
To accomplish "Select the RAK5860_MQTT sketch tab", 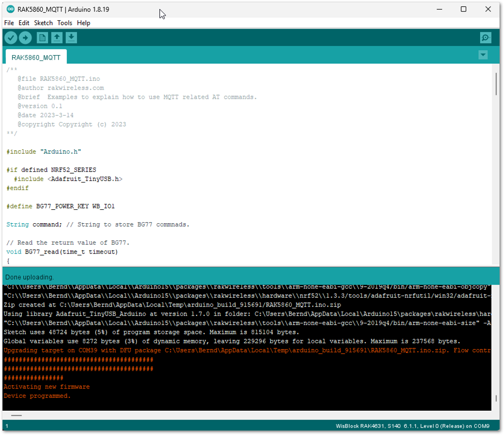I will (x=36, y=57).
